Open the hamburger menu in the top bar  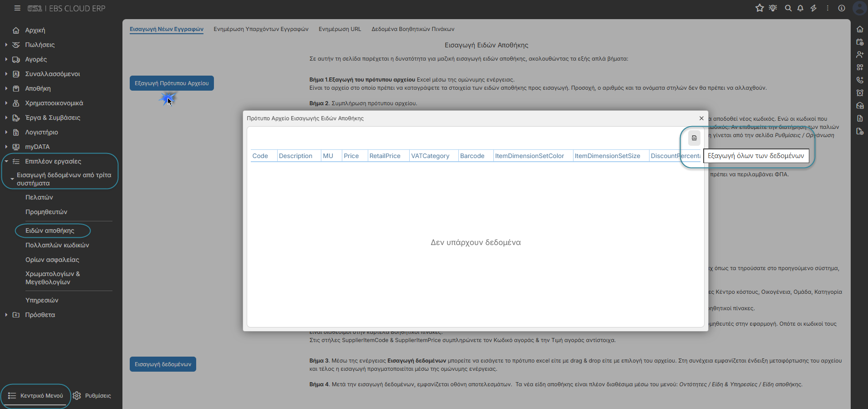coord(17,8)
